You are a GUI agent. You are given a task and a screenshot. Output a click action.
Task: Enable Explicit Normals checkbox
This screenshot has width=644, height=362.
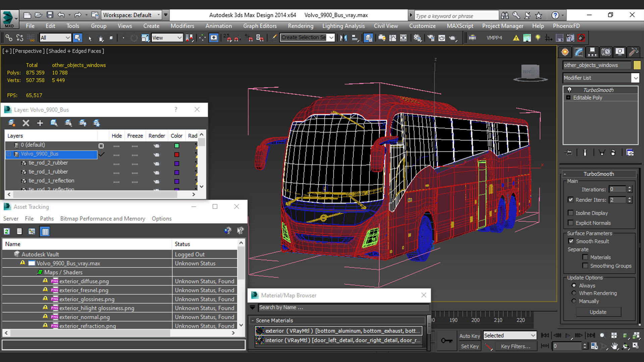pos(571,223)
